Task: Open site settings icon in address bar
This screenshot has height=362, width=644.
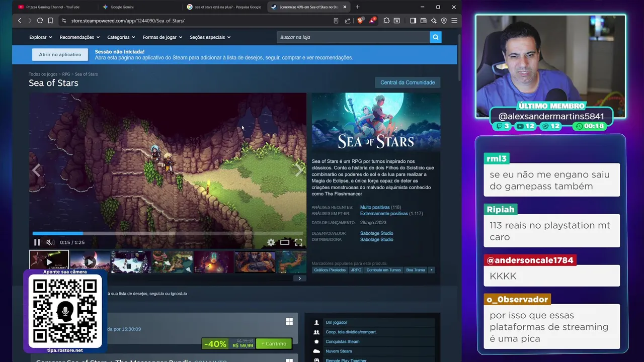Action: click(63, 21)
